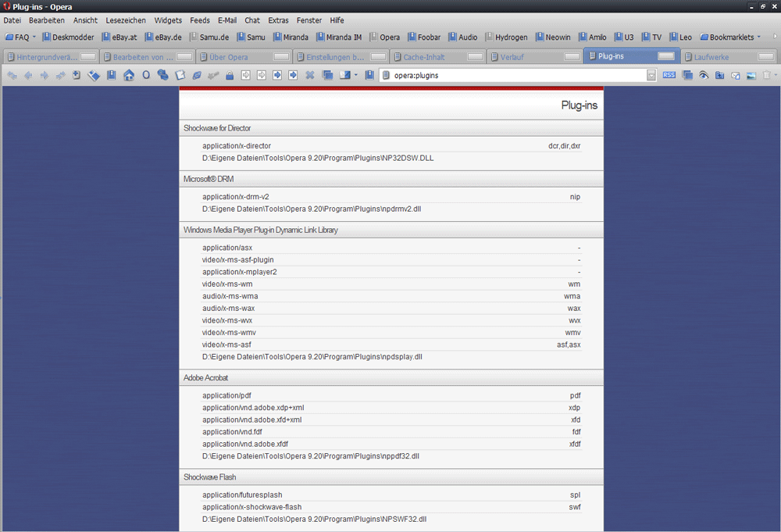Expand the bookmarks bar overflow chevron
Image resolution: width=781 pixels, height=532 pixels.
coord(775,37)
